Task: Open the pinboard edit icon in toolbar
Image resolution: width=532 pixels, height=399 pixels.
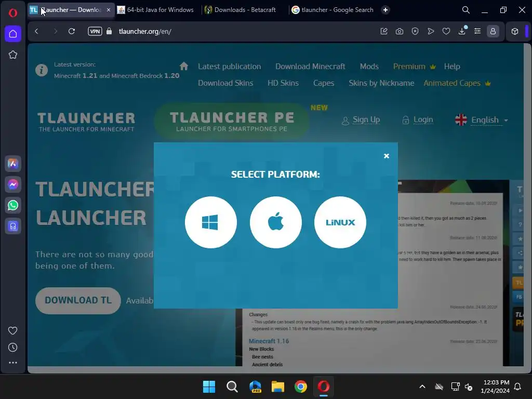Action: pos(384,31)
